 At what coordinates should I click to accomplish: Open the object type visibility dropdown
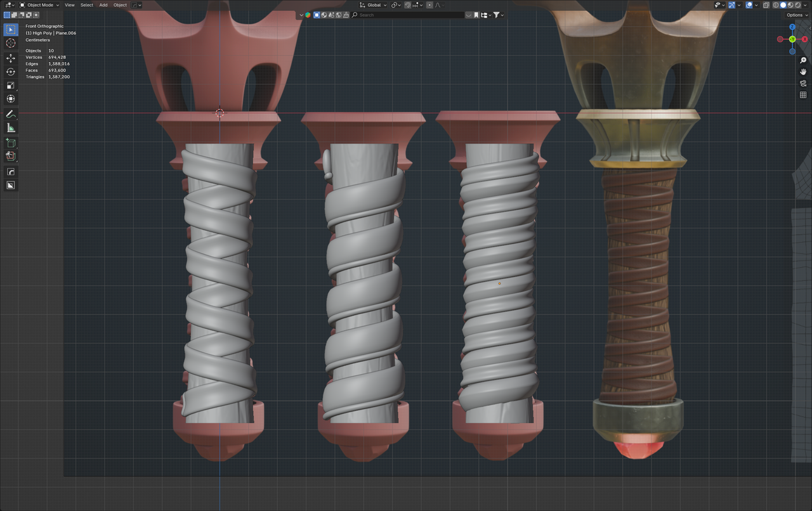719,5
